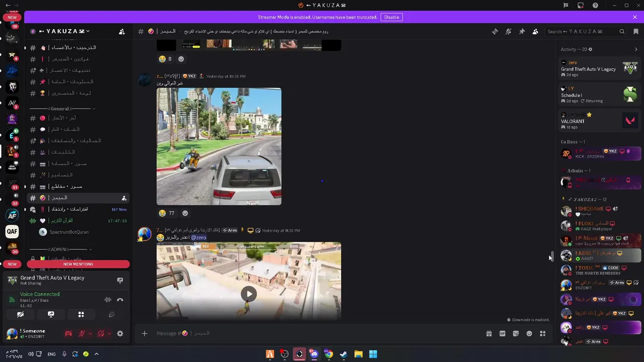This screenshot has width=644, height=362.
Task: Disconnect from voice with hang-up icon
Action: (x=120, y=300)
